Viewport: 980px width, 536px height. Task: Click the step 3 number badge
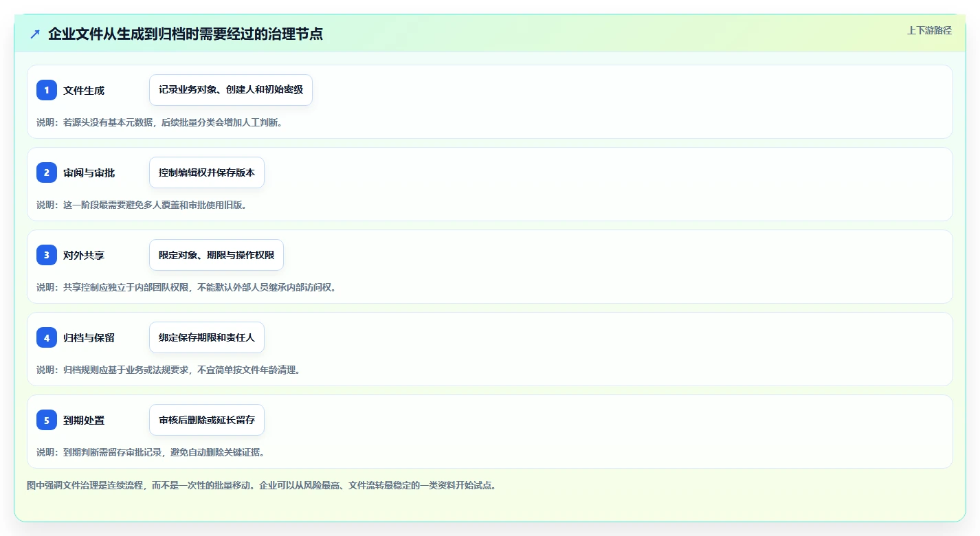pos(47,255)
